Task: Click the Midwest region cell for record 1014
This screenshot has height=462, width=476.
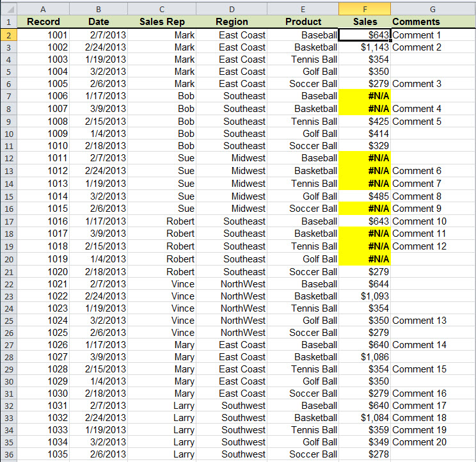Action: click(232, 196)
